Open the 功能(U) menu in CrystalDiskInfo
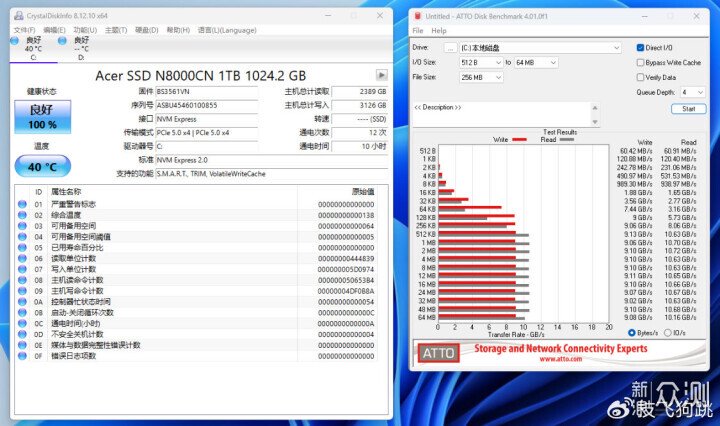This screenshot has height=426, width=720. point(85,30)
